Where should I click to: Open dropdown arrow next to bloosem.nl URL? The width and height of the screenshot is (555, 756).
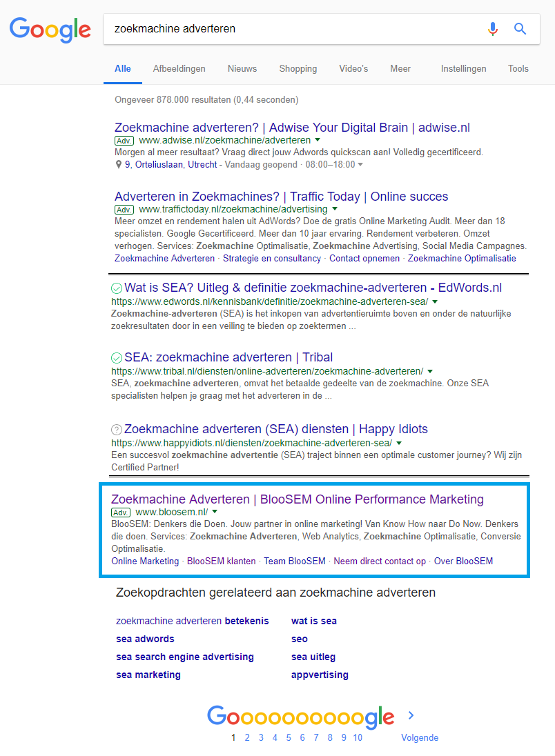pyautogui.click(x=215, y=512)
